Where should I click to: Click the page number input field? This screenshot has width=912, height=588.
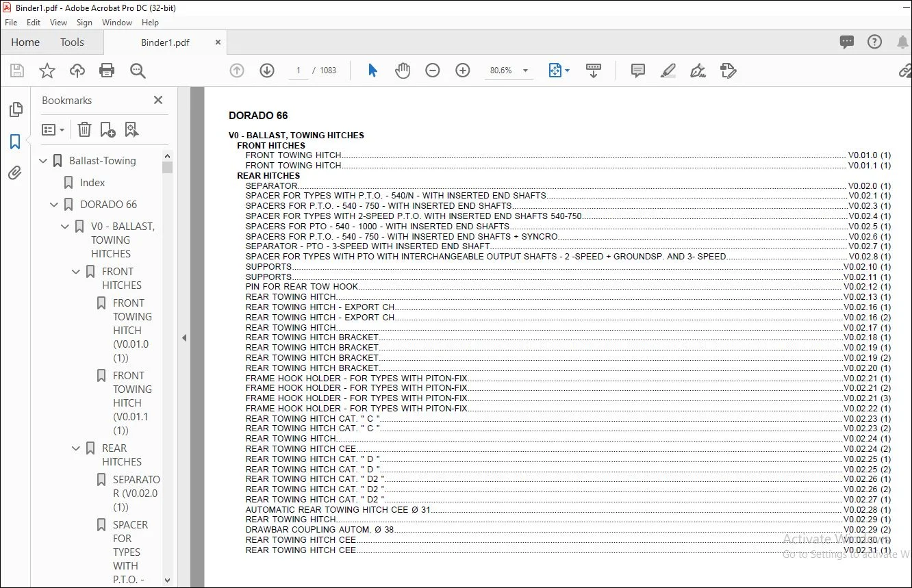click(x=299, y=71)
